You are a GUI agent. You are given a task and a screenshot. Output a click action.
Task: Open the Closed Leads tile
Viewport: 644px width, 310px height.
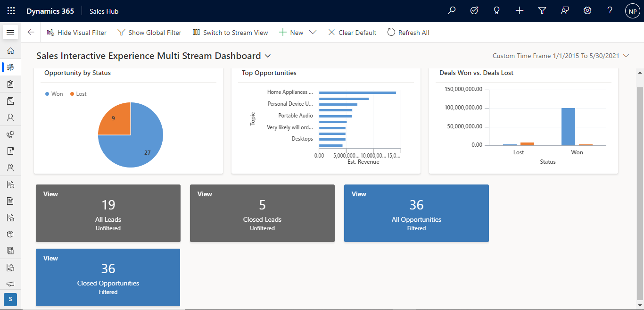262,213
